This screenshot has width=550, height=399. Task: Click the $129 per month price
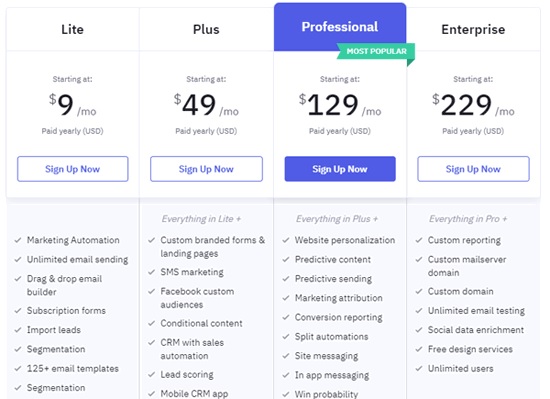(x=340, y=105)
